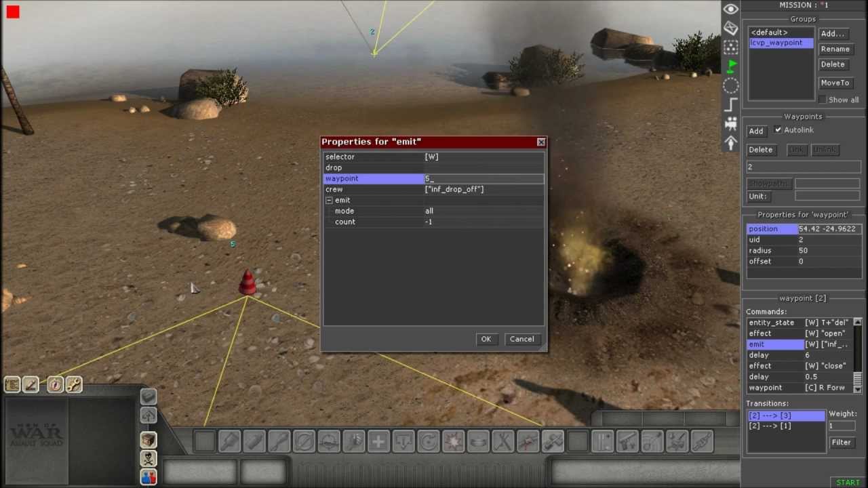Viewport: 868px width, 488px height.
Task: Open the notepad icon in bottom-left toolbar
Action: pyautogui.click(x=12, y=385)
